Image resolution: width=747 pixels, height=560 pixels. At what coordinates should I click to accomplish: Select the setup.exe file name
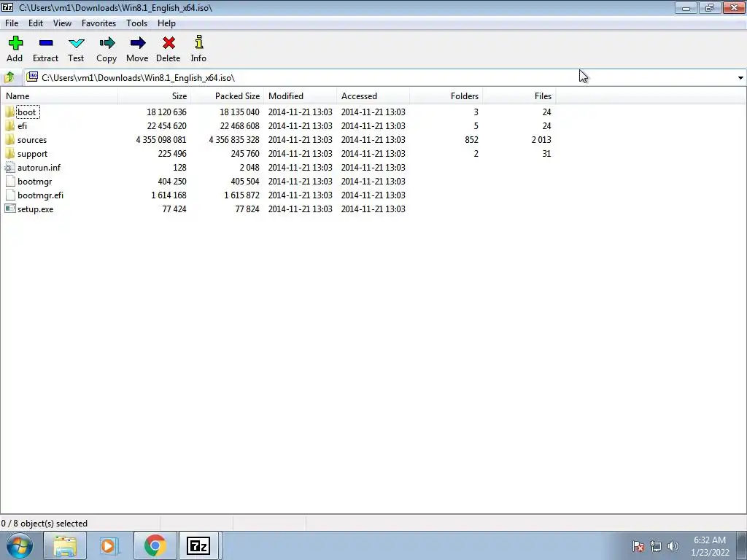tap(35, 209)
